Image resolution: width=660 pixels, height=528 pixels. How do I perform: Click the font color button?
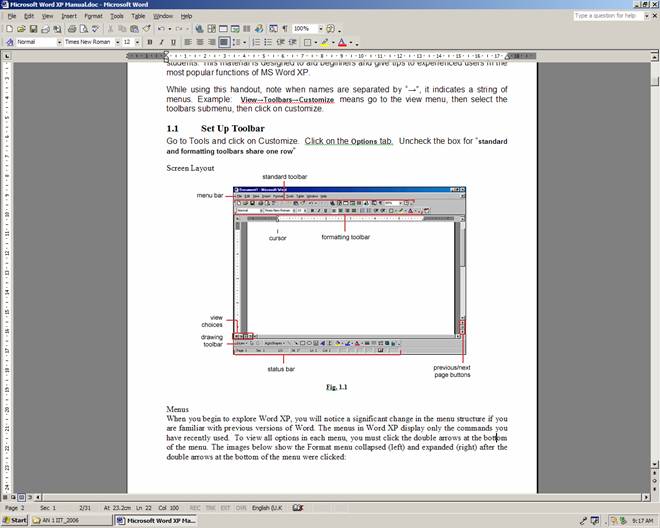coord(342,43)
